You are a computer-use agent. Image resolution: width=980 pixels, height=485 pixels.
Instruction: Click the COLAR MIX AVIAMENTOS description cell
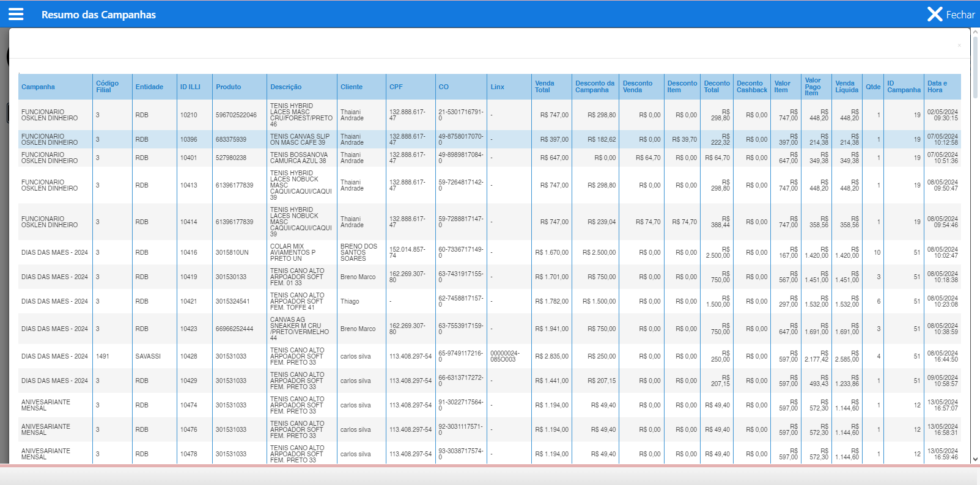pyautogui.click(x=293, y=252)
